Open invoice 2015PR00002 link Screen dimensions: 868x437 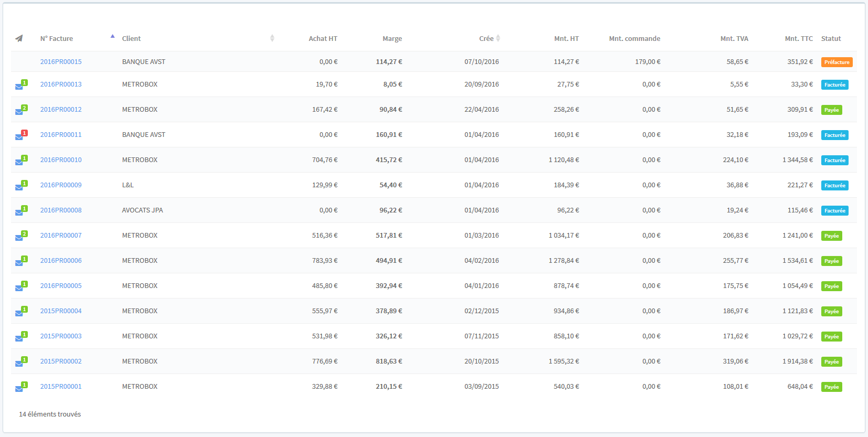click(61, 361)
